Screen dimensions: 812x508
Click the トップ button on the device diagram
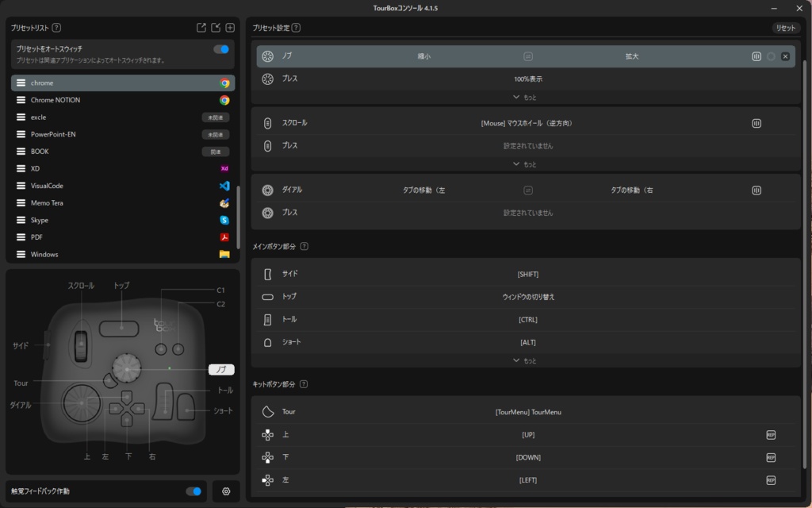(119, 329)
